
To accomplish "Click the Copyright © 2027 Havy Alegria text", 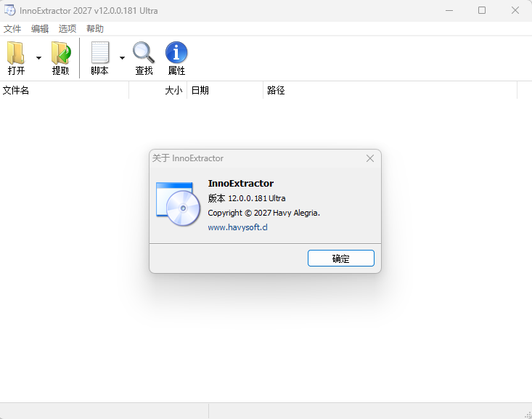I will point(263,213).
